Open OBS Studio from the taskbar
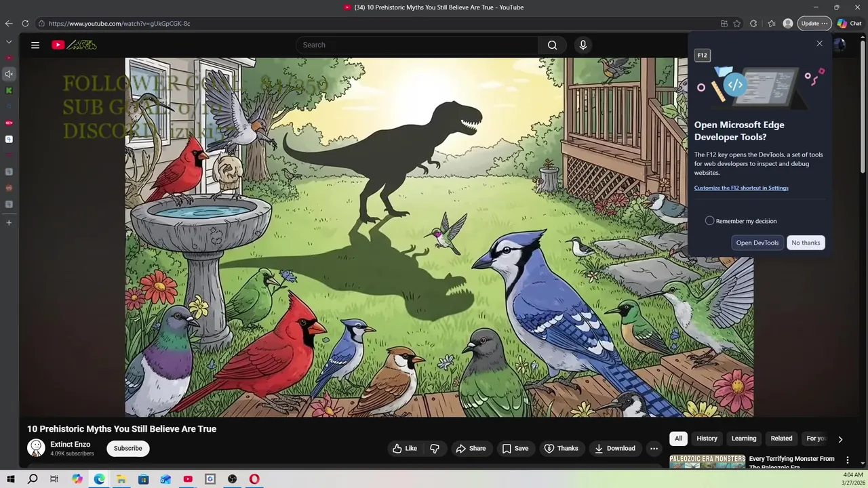868x488 pixels. point(233,479)
